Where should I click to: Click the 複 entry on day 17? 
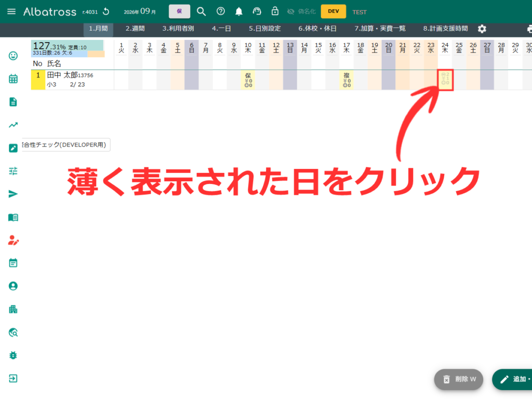point(347,80)
